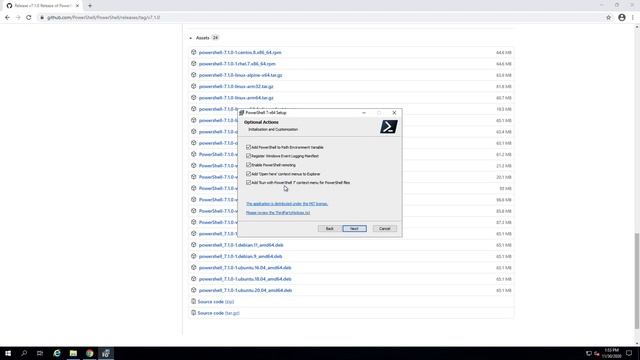Viewport: 640px width, 360px height.
Task: Switch to Chrome in the taskbar
Action: pos(89,353)
